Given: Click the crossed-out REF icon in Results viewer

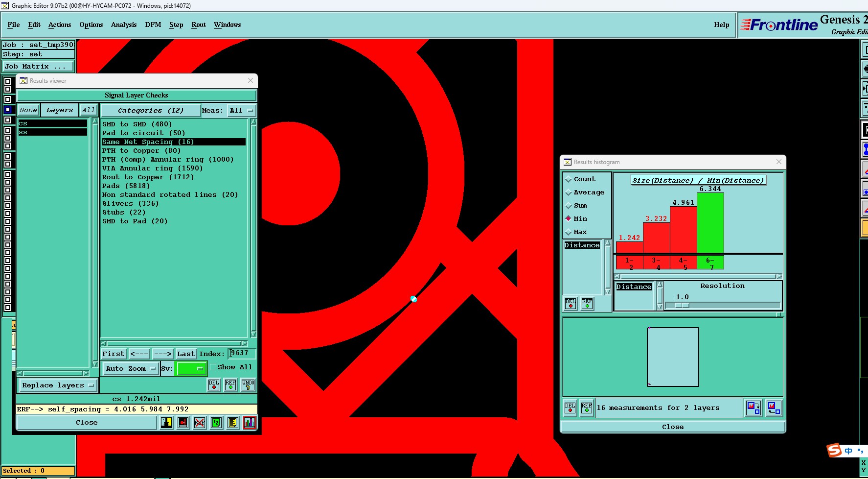Looking at the screenshot, I should tap(200, 423).
